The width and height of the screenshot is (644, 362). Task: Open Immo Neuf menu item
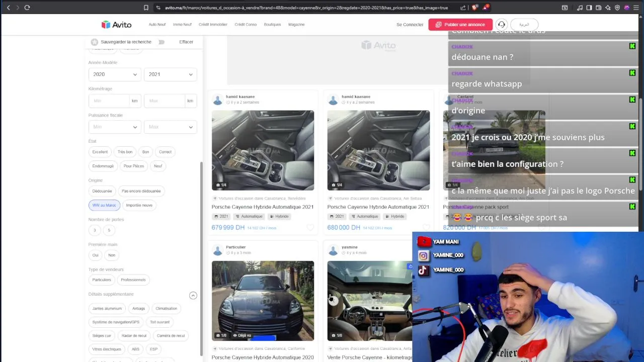click(182, 25)
